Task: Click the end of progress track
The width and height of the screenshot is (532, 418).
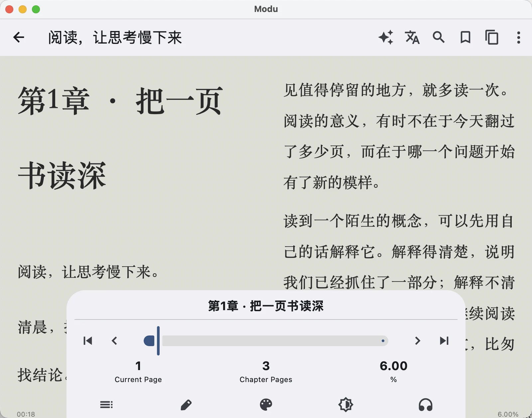Action: (x=383, y=341)
